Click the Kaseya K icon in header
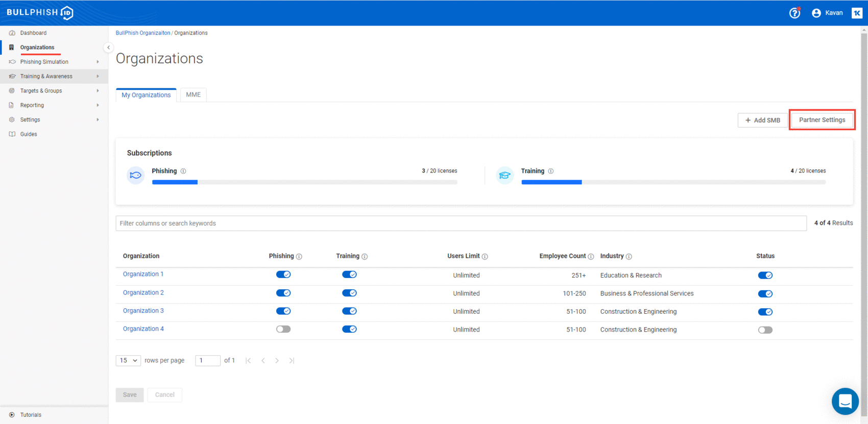This screenshot has width=868, height=424. (857, 13)
